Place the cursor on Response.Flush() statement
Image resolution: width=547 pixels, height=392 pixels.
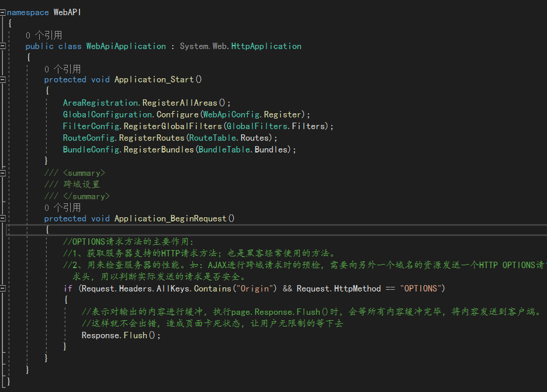click(x=119, y=335)
